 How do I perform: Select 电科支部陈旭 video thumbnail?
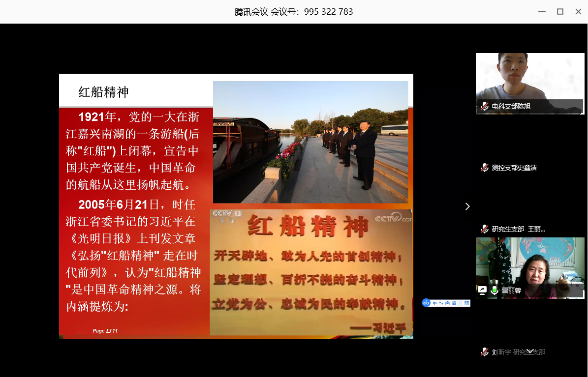coord(529,79)
